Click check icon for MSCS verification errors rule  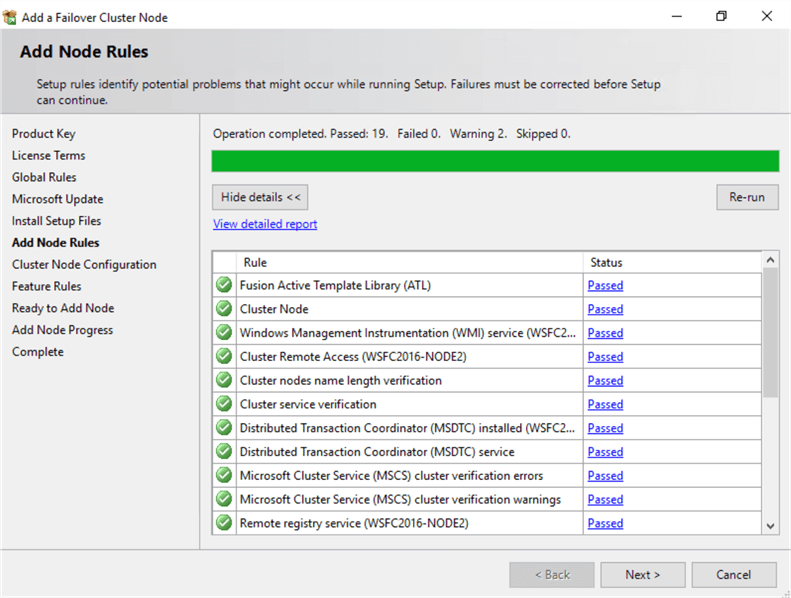pyautogui.click(x=223, y=475)
